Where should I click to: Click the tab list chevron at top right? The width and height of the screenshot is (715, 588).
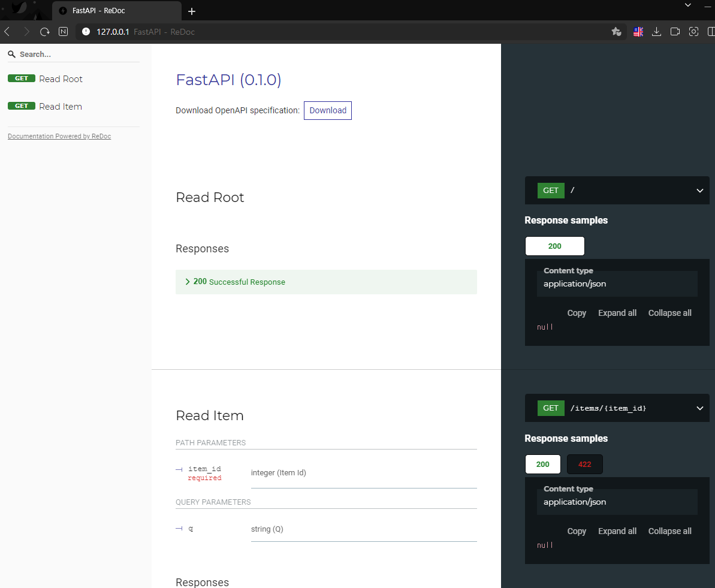point(687,5)
